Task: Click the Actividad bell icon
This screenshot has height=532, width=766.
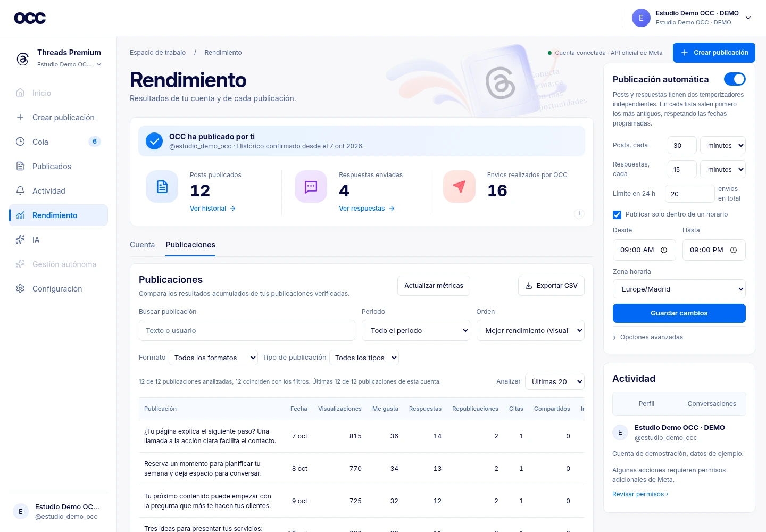Action: coord(20,190)
